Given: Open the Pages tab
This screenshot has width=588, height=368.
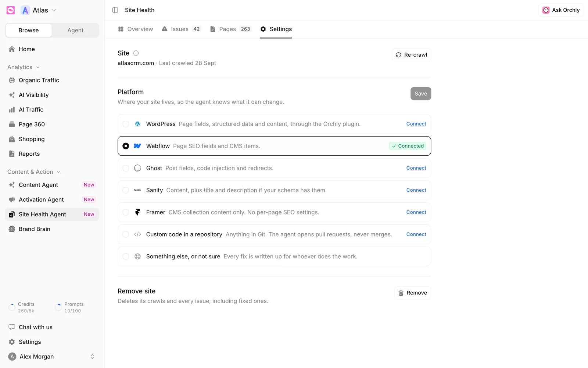Looking at the screenshot, I should 230,29.
